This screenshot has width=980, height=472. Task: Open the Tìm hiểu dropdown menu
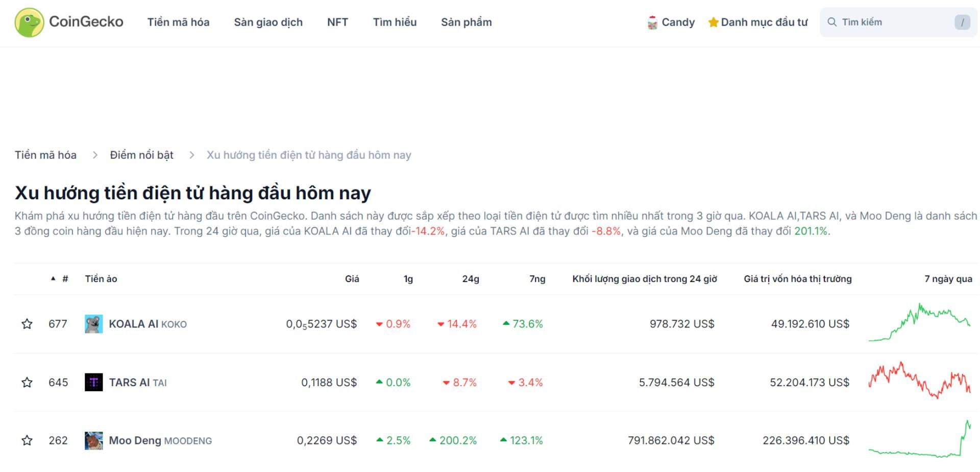[395, 22]
